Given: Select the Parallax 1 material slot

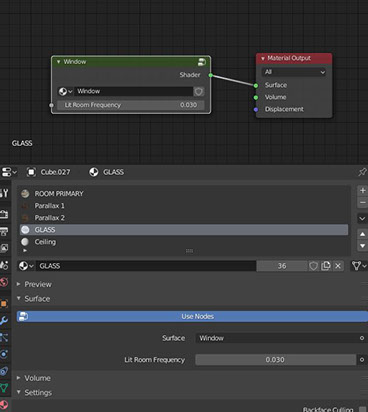Looking at the screenshot, I should 184,206.
